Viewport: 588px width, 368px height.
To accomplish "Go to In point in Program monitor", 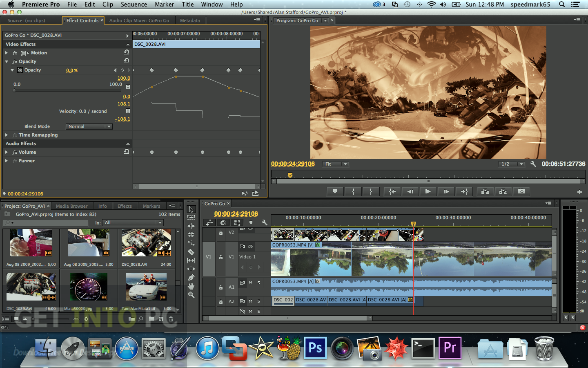I will tap(392, 191).
